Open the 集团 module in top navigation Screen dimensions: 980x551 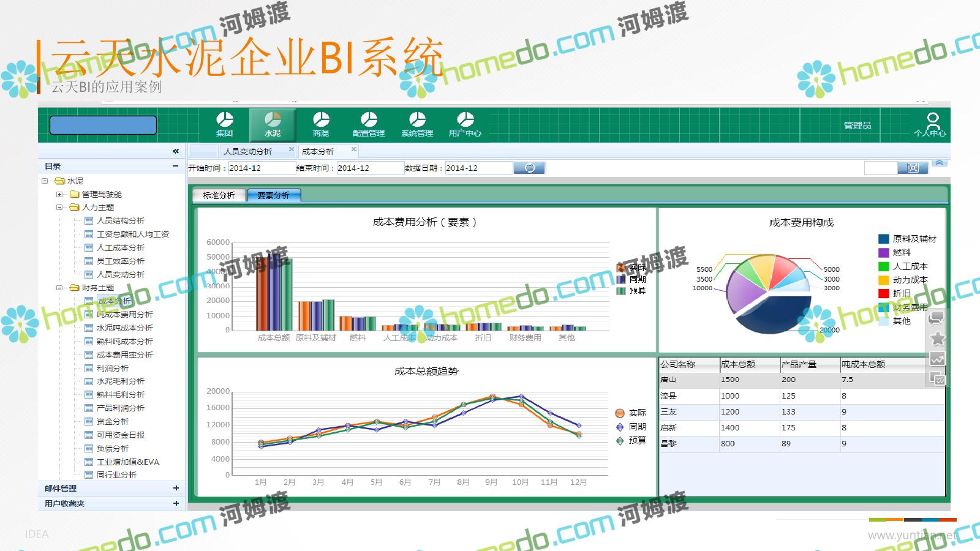click(224, 124)
